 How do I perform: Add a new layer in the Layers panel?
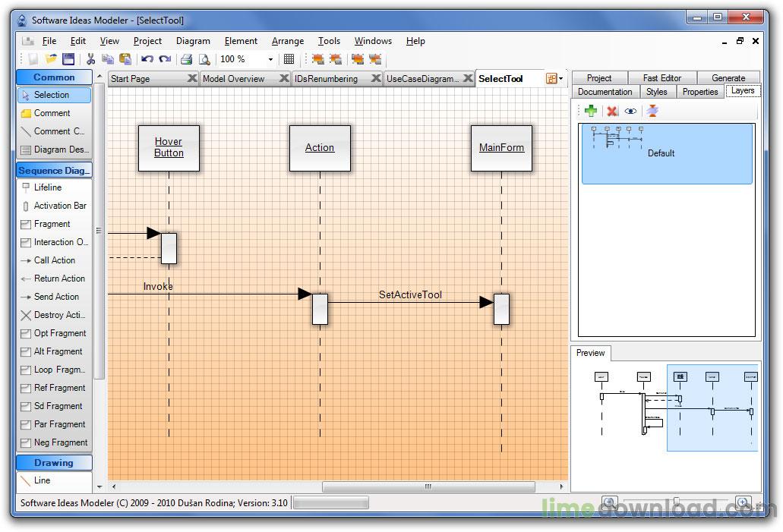(591, 111)
